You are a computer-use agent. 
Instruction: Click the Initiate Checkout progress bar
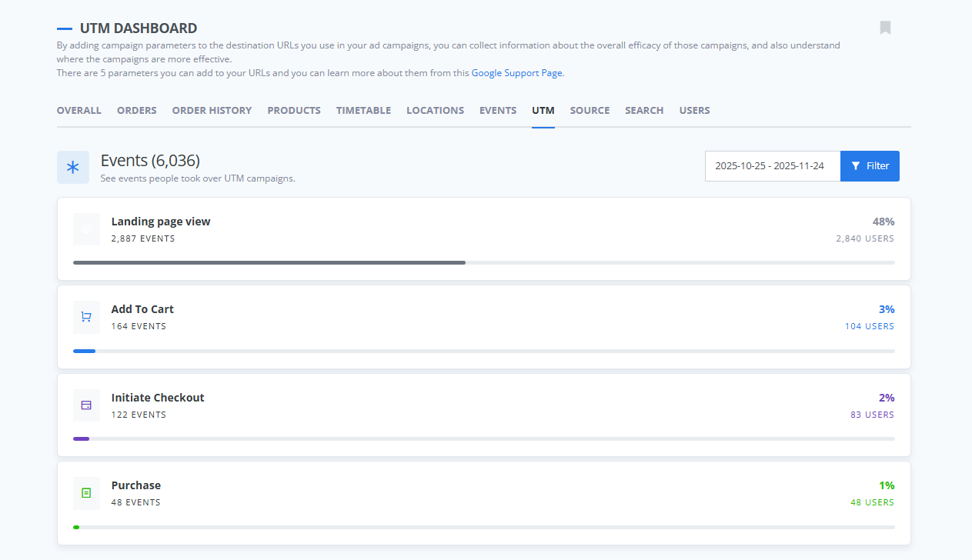pos(484,438)
